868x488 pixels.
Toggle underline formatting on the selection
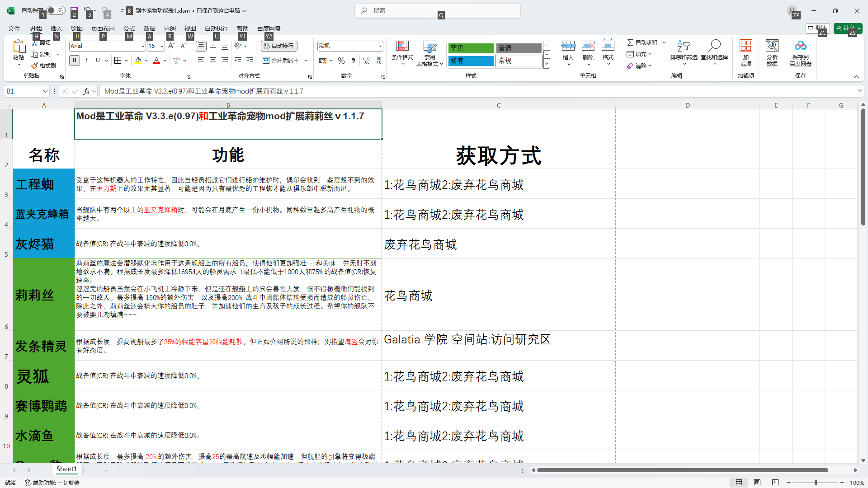(x=98, y=60)
